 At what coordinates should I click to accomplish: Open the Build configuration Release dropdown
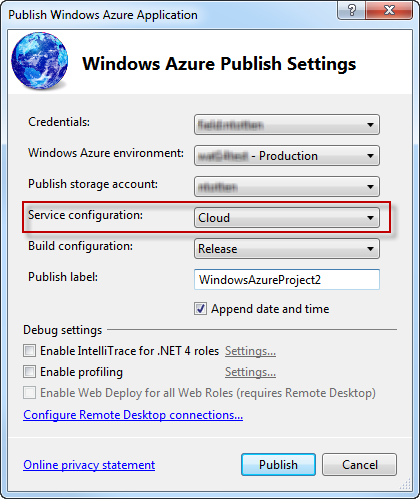tap(287, 249)
